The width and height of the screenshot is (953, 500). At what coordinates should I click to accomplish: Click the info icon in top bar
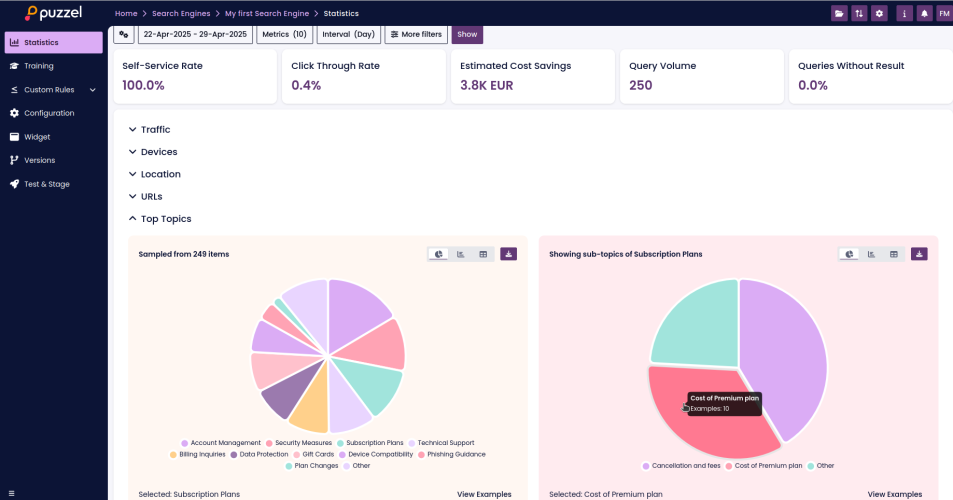tap(904, 13)
